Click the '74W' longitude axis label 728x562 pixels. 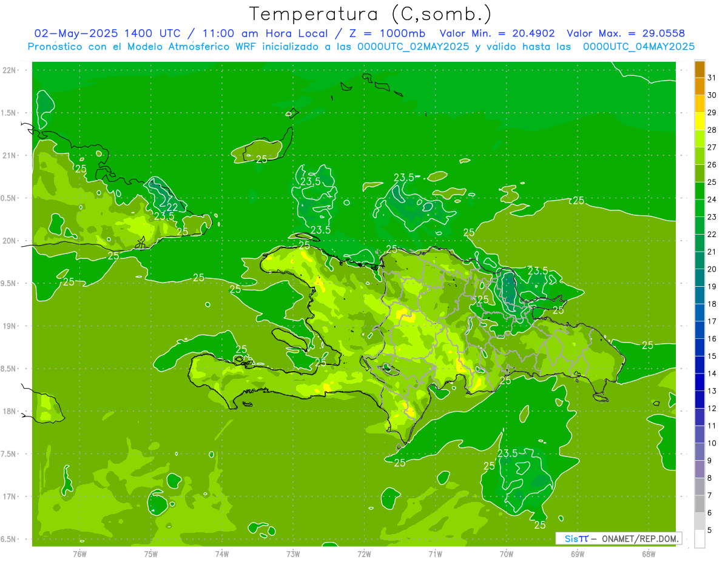pos(222,554)
